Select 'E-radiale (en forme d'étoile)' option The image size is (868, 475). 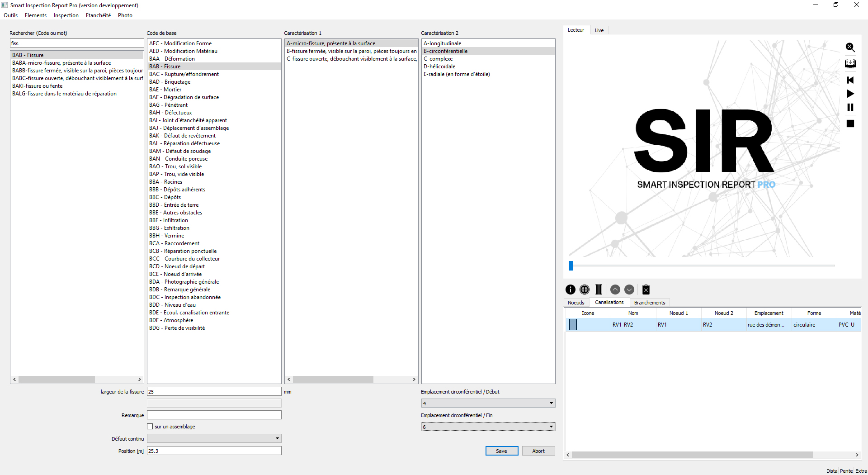[488, 74]
